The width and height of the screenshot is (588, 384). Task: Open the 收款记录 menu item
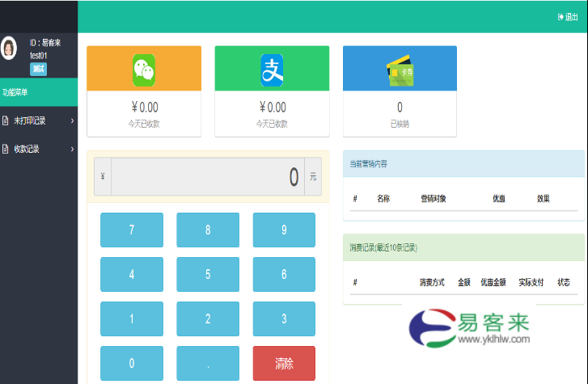[39, 150]
